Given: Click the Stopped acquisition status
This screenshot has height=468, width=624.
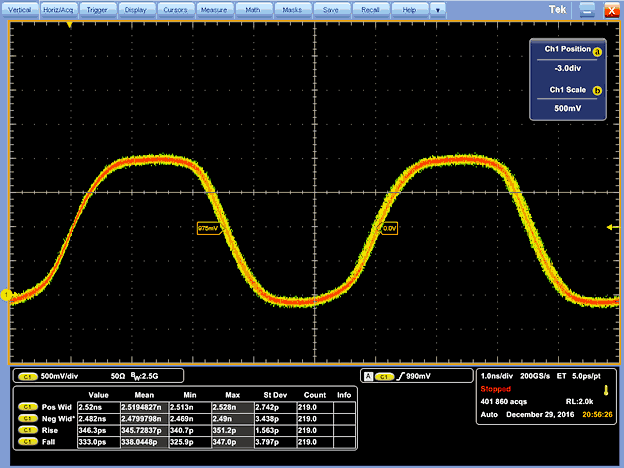Looking at the screenshot, I should 495,389.
